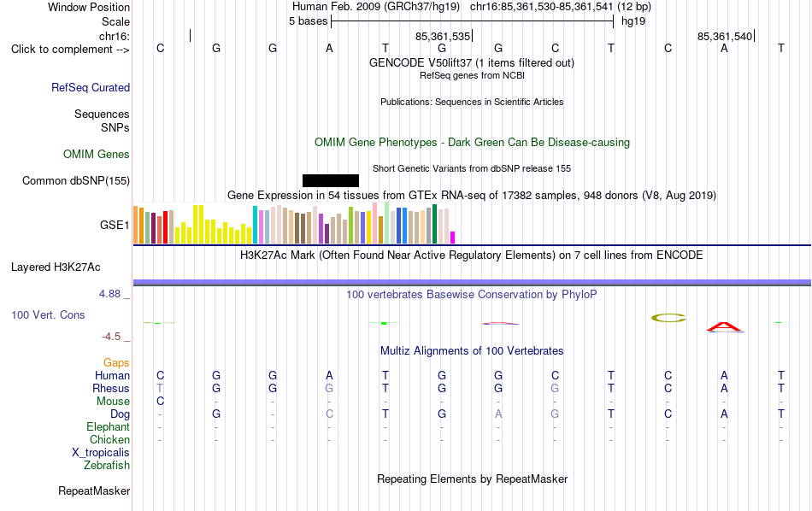Click the Window Position label
Viewport: 812px width, 511px height.
[89, 7]
